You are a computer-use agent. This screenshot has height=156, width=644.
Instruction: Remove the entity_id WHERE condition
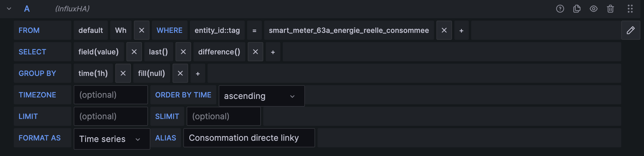[x=444, y=30]
